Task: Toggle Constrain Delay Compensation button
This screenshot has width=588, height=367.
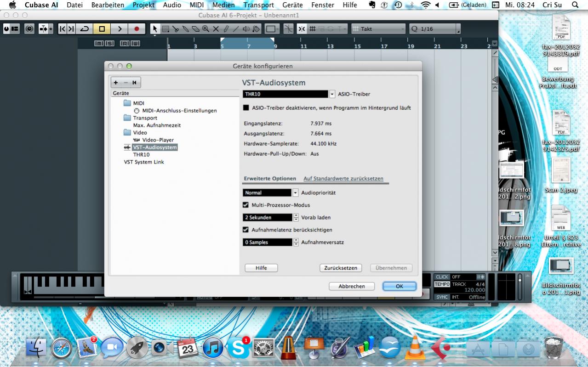Action: pos(29,29)
